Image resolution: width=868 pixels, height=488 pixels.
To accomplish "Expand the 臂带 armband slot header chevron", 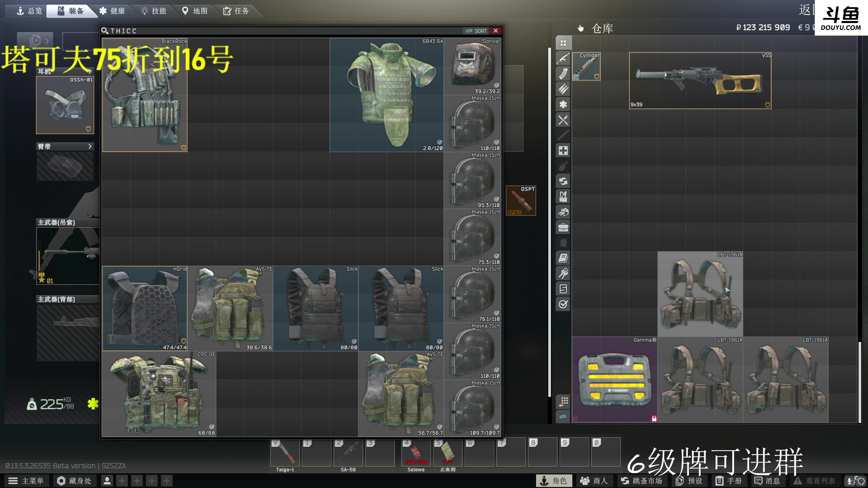I will pos(90,146).
